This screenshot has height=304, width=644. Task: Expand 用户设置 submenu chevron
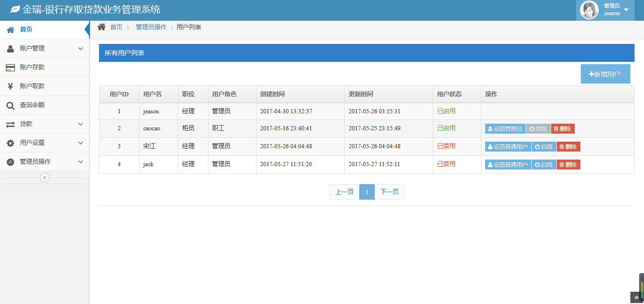pyautogui.click(x=81, y=143)
